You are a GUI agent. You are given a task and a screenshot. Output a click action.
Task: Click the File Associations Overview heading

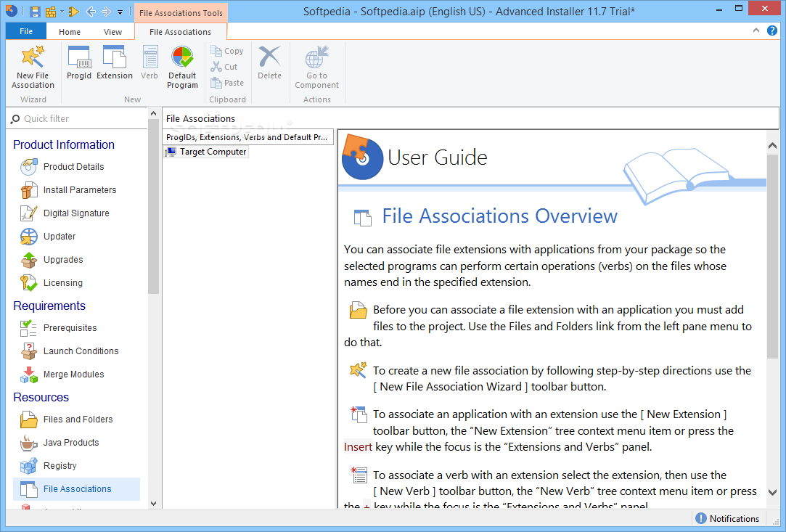click(x=500, y=216)
